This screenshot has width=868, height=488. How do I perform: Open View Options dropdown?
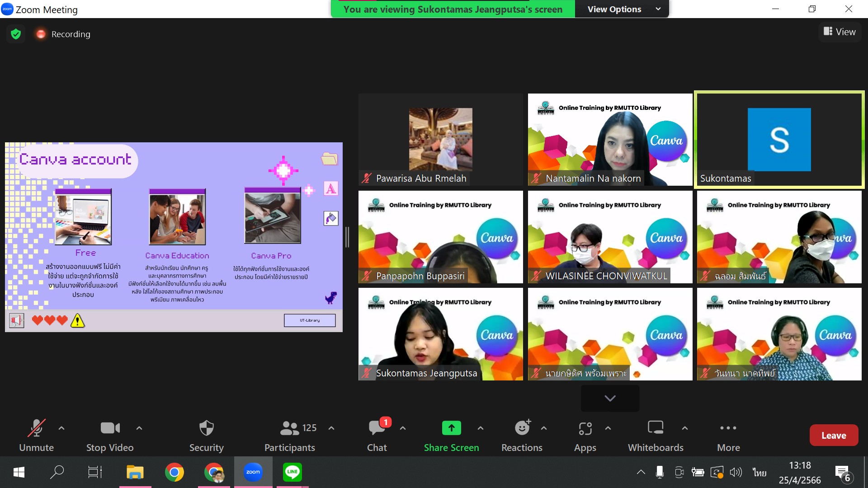pyautogui.click(x=622, y=9)
